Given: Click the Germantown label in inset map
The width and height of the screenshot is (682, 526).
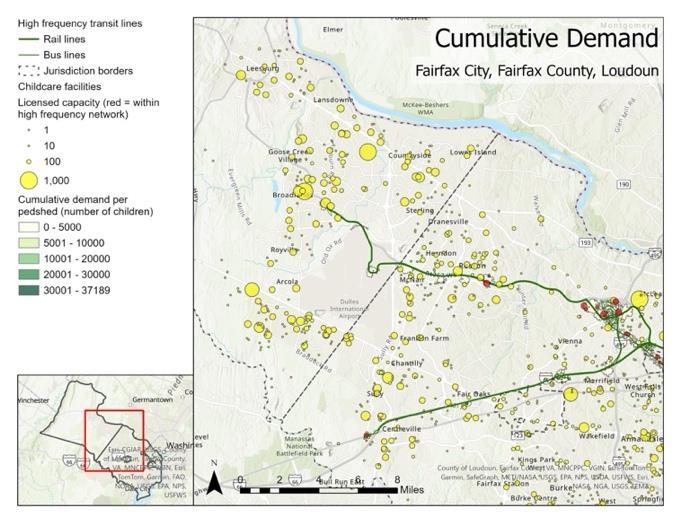Looking at the screenshot, I should (152, 399).
